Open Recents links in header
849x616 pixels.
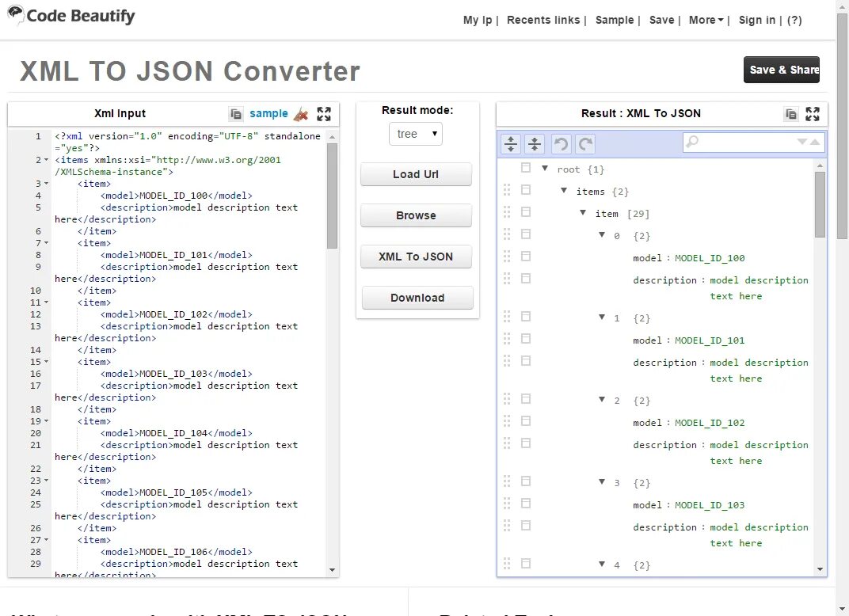coord(543,20)
